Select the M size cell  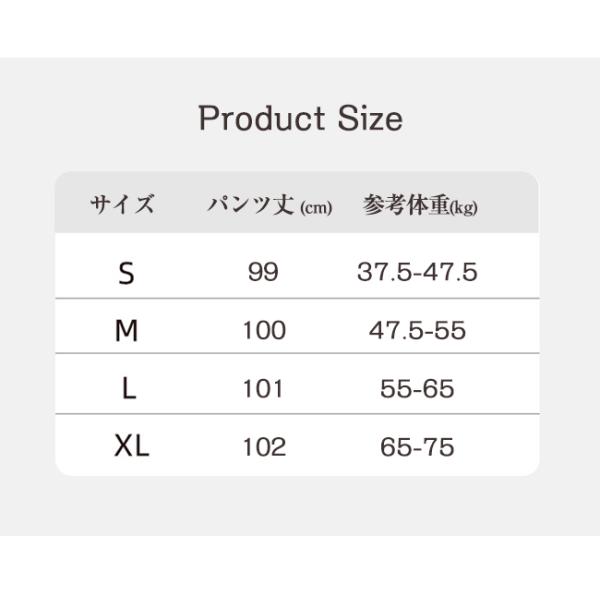pos(126,331)
